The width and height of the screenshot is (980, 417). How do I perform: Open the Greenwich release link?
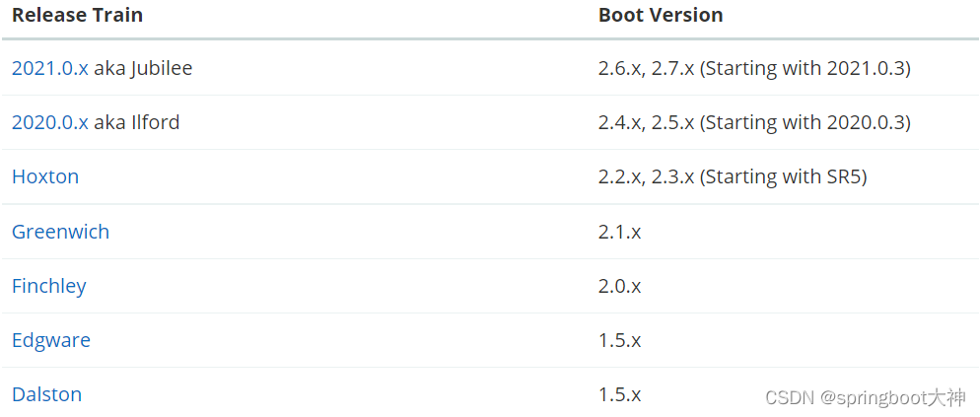[x=60, y=232]
